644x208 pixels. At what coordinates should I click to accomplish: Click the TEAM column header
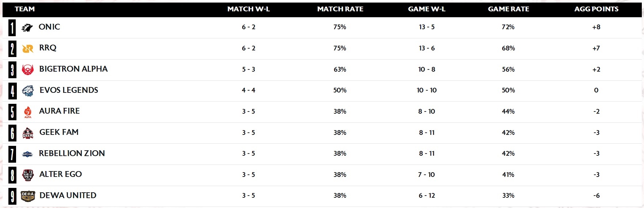click(25, 9)
